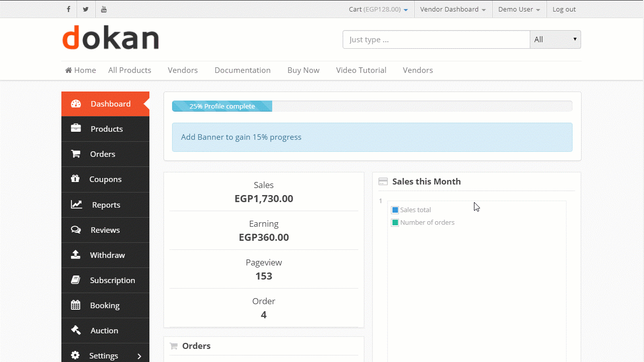Click the dokan logo
This screenshot has height=362, width=644.
pos(111,38)
